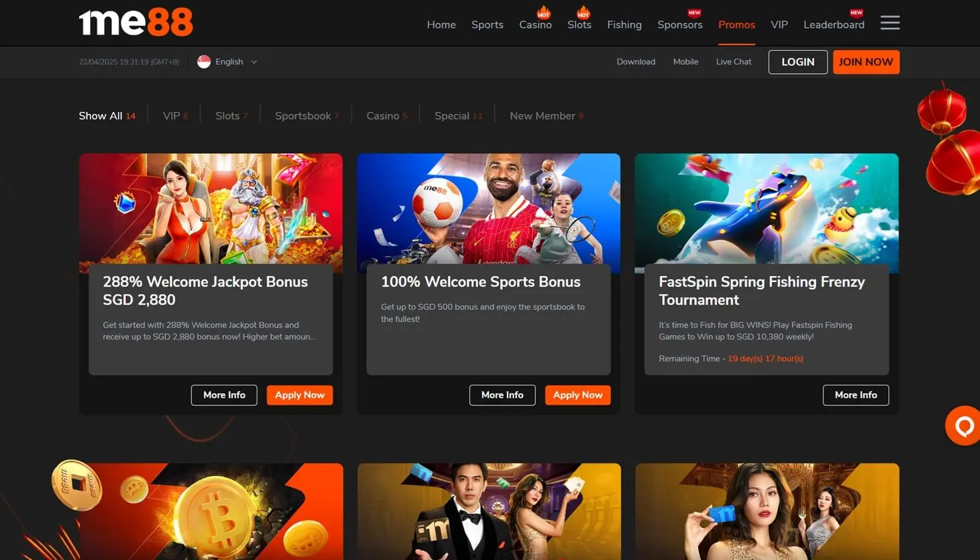View More Info on 100% Welcome Sports Bonus
Screen dimensions: 980x560
(502, 395)
